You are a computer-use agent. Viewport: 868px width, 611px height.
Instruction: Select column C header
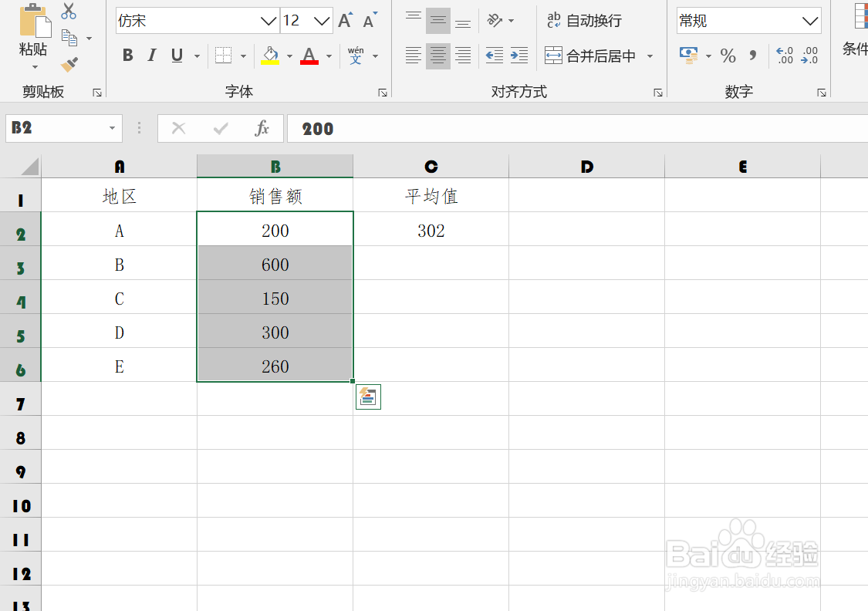[431, 167]
